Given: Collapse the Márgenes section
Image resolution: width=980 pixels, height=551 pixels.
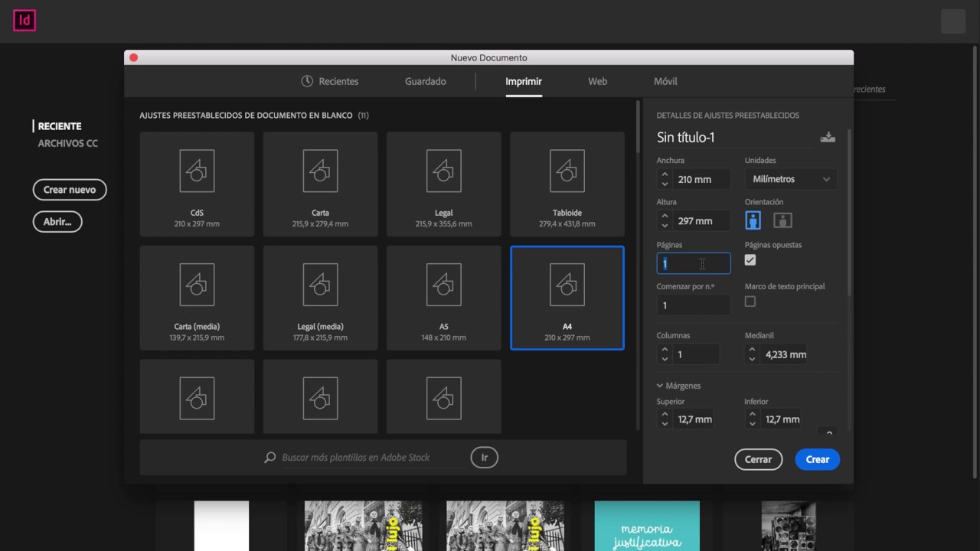Looking at the screenshot, I should point(660,386).
